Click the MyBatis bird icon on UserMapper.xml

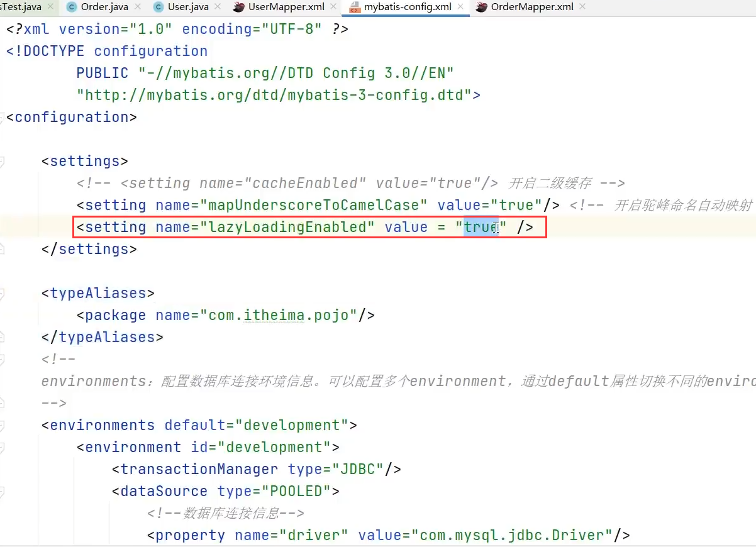[x=238, y=8]
